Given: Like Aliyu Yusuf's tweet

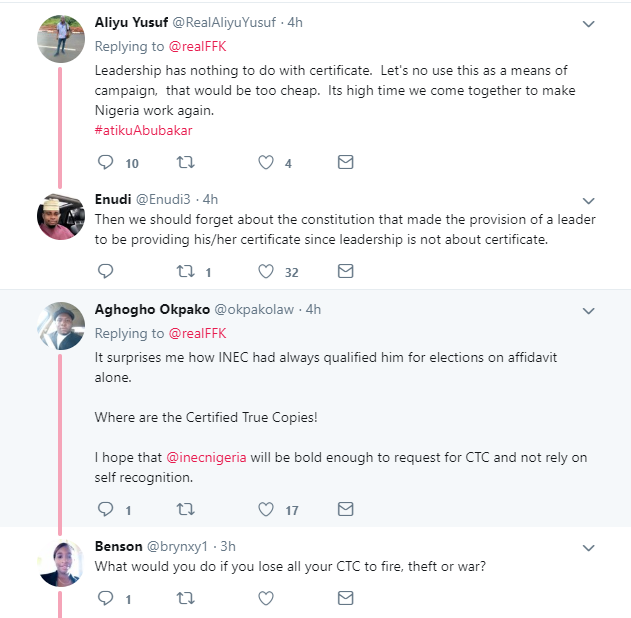Looking at the screenshot, I should tap(266, 162).
